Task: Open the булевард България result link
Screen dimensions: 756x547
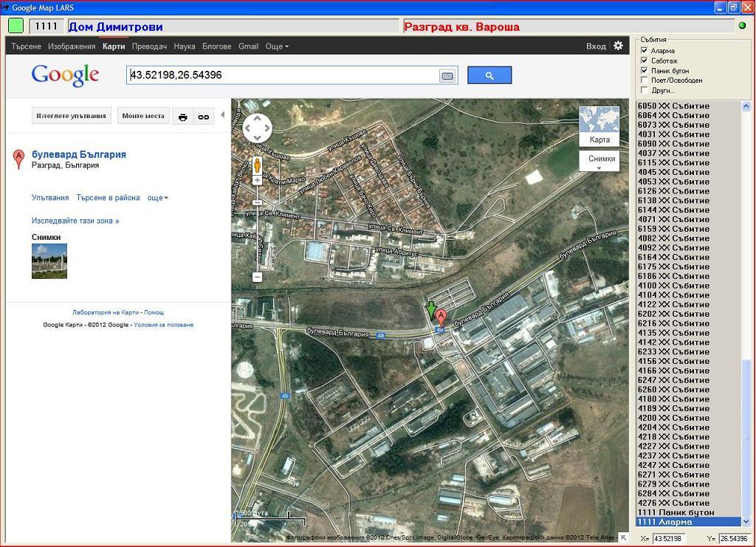Action: pyautogui.click(x=79, y=154)
